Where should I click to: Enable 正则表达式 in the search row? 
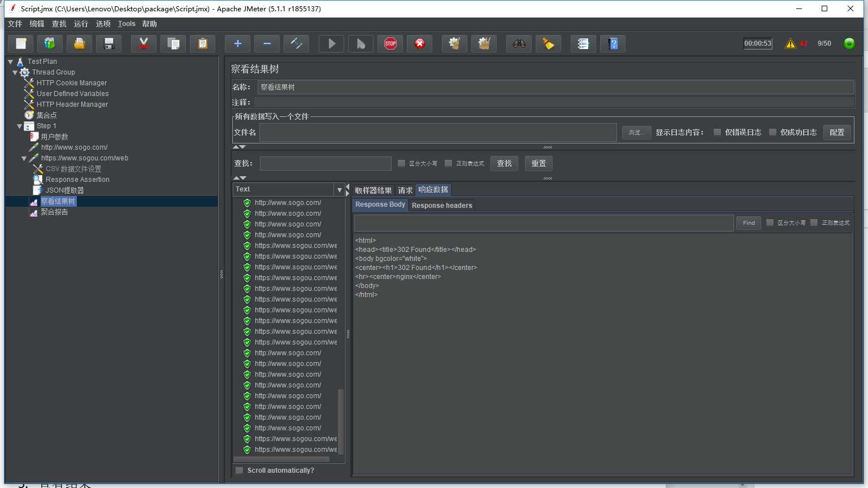(x=448, y=163)
